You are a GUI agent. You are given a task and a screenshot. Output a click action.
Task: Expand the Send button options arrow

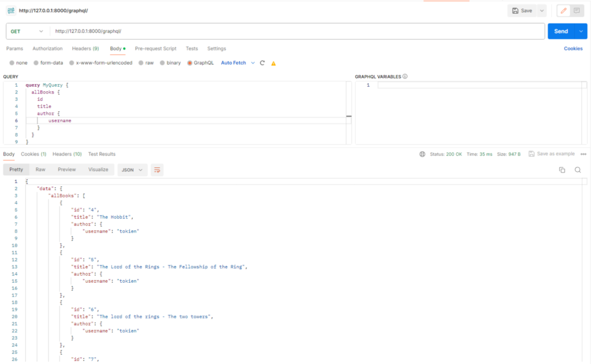[x=581, y=31]
